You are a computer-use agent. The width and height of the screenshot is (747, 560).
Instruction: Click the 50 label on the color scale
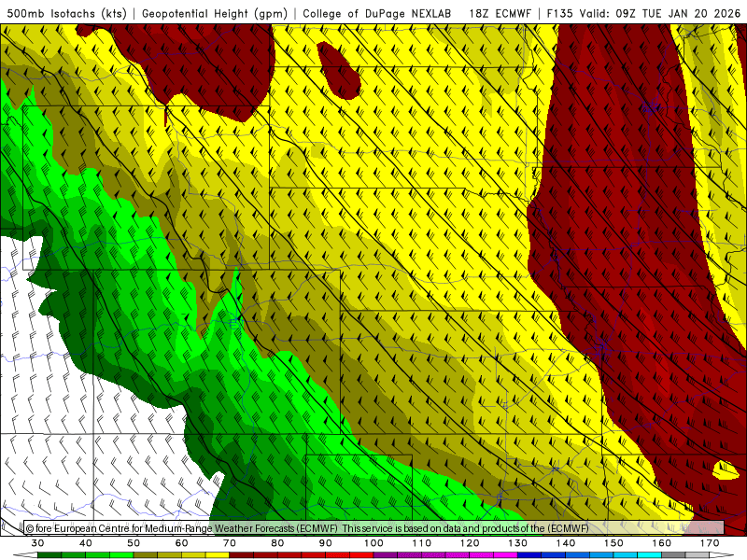[x=134, y=543]
